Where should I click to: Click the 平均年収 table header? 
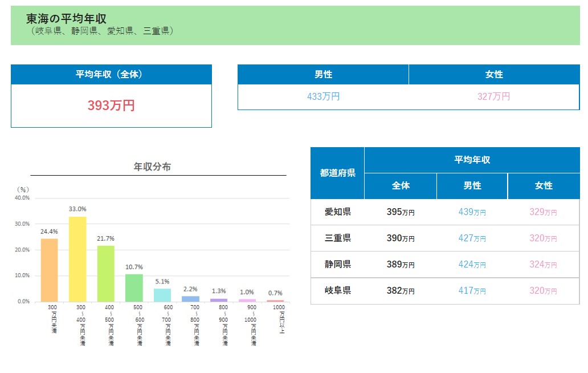point(472,160)
